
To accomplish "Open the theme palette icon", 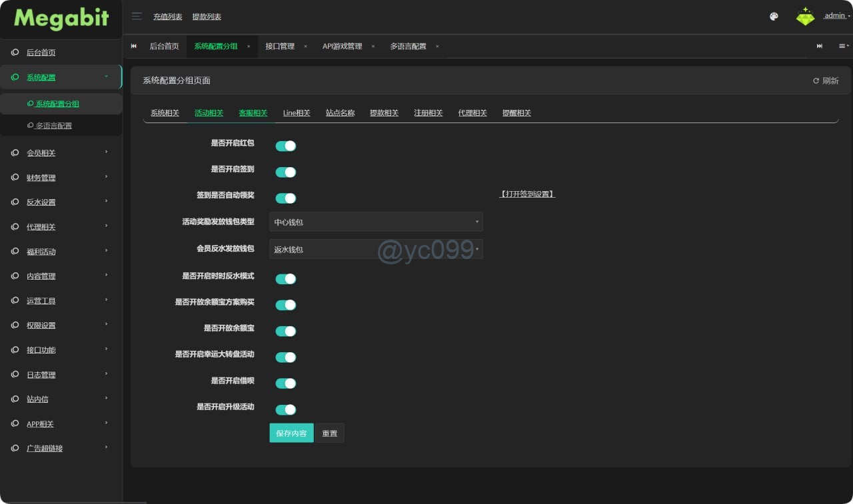I will pos(774,17).
